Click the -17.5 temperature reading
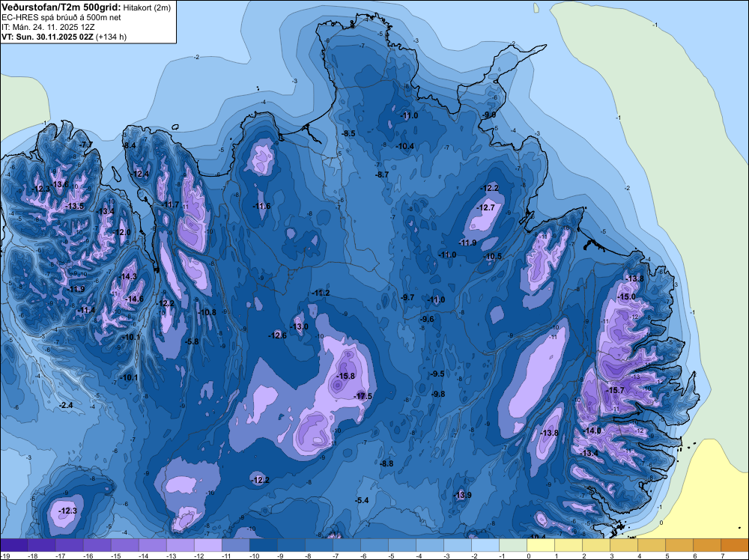749x560 pixels. [363, 396]
